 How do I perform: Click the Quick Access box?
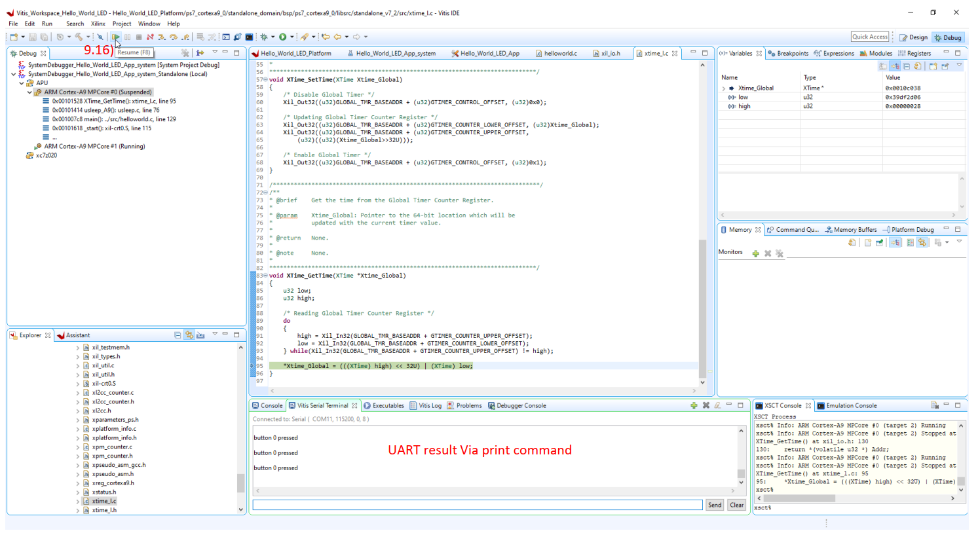[x=870, y=37]
